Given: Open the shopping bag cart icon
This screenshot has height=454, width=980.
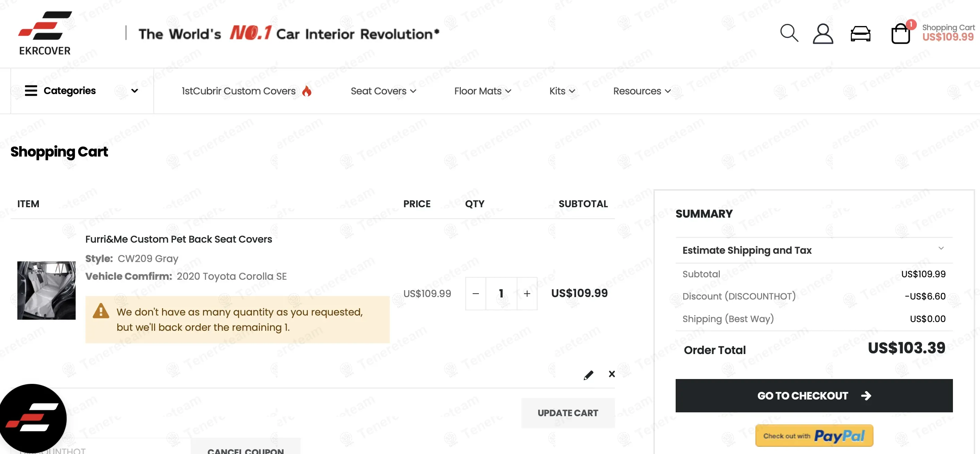Looking at the screenshot, I should pyautogui.click(x=901, y=34).
